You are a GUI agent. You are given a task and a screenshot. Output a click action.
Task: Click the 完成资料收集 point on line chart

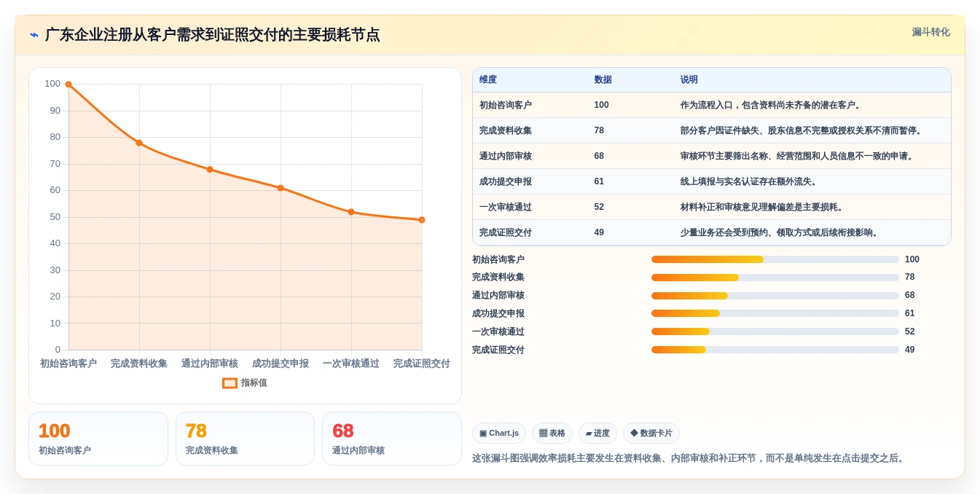[x=139, y=143]
